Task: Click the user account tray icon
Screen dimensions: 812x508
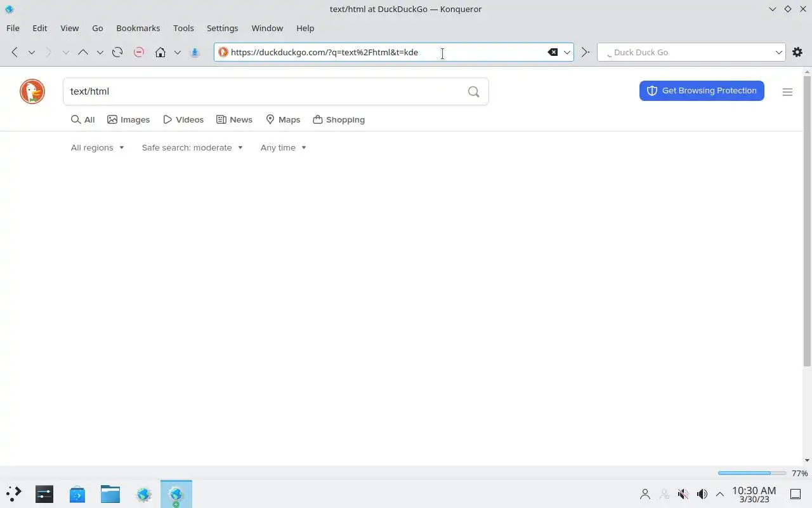Action: tap(645, 494)
